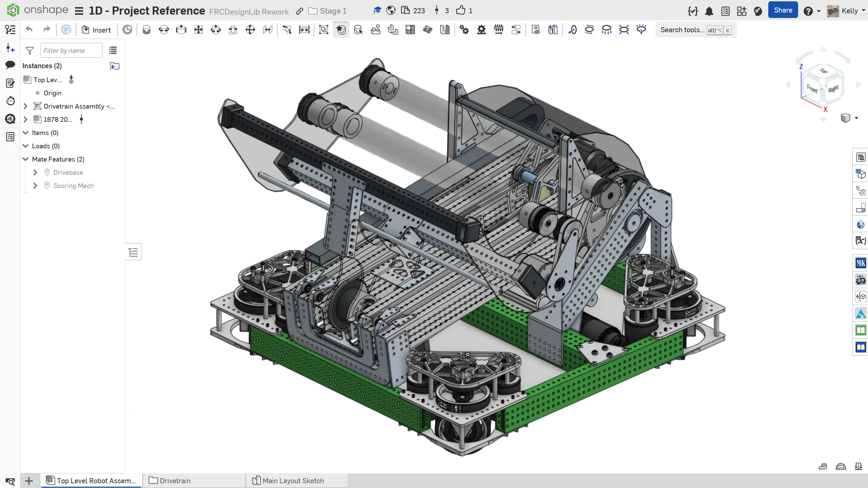Click the mass properties scale icon
868x488 pixels.
click(858, 466)
